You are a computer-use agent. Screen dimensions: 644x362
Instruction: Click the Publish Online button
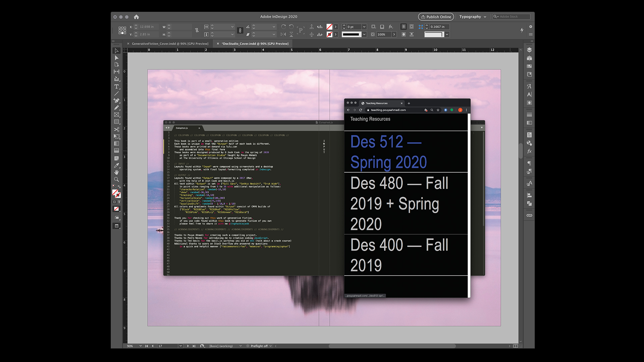(x=436, y=17)
